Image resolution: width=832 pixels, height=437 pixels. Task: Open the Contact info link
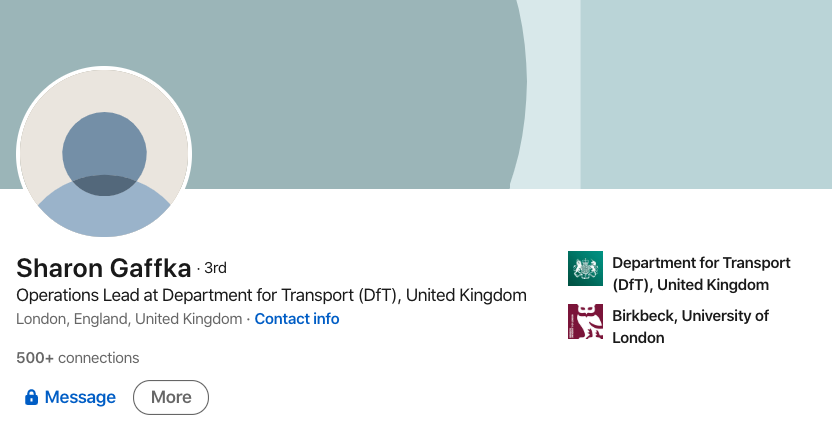click(297, 319)
